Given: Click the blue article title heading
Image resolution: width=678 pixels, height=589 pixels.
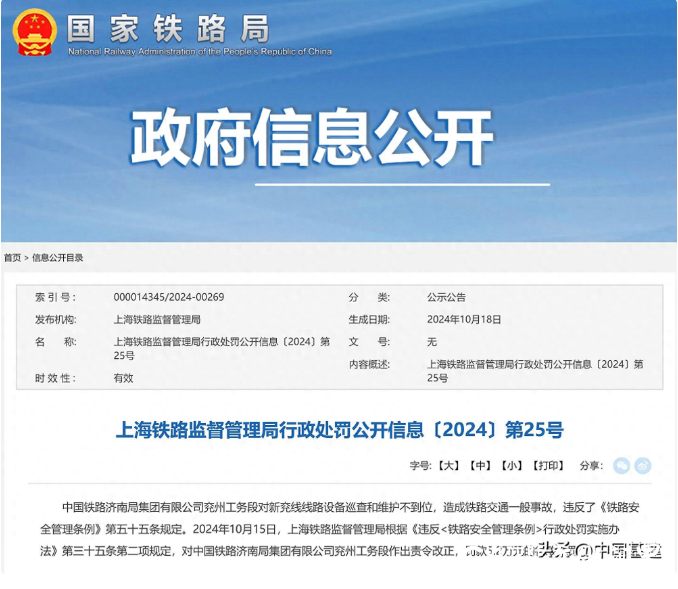Looking at the screenshot, I should point(340,430).
